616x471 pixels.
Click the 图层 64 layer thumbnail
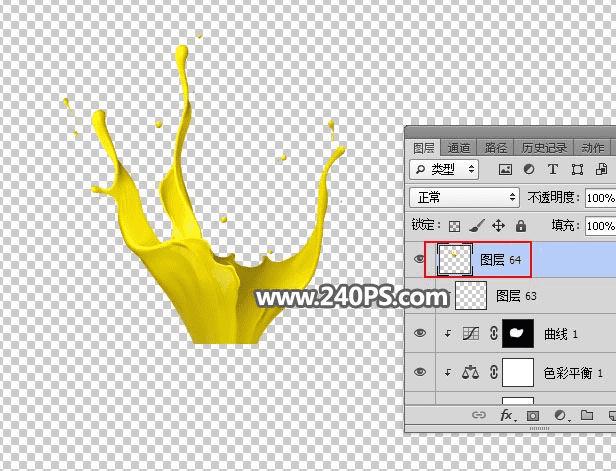click(455, 259)
